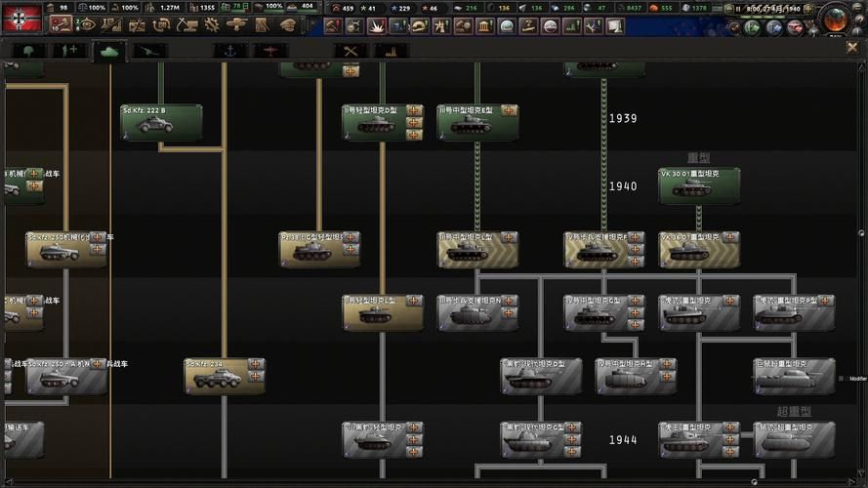This screenshot has width=868, height=488.
Task: Select the Sd.Kfz. 222 B technology
Action: pos(161,123)
